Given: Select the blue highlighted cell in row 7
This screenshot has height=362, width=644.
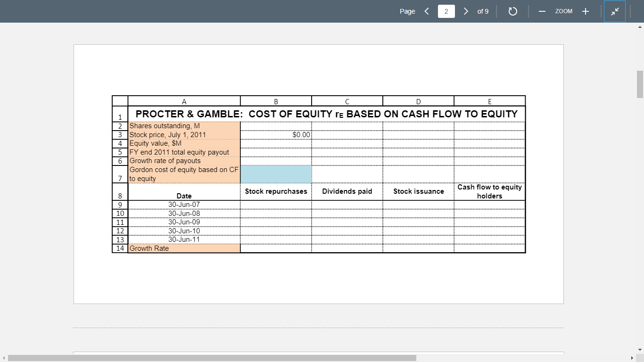Looking at the screenshot, I should pyautogui.click(x=276, y=174).
